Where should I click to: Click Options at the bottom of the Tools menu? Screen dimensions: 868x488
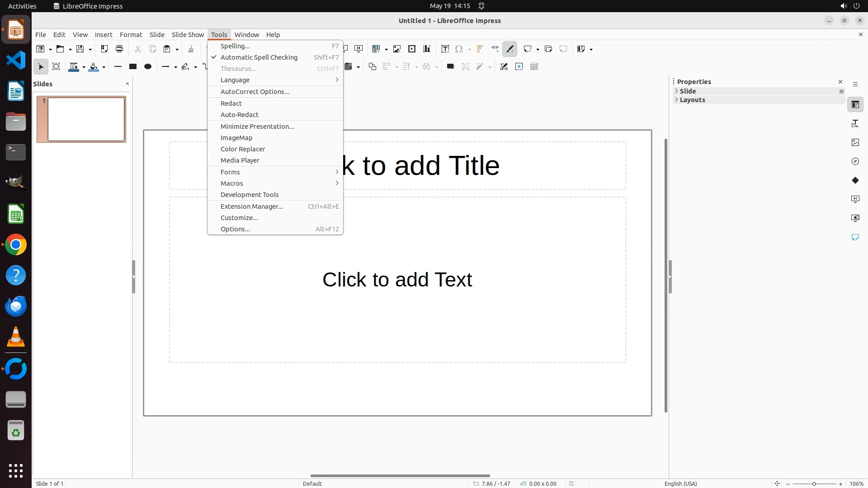(x=235, y=229)
